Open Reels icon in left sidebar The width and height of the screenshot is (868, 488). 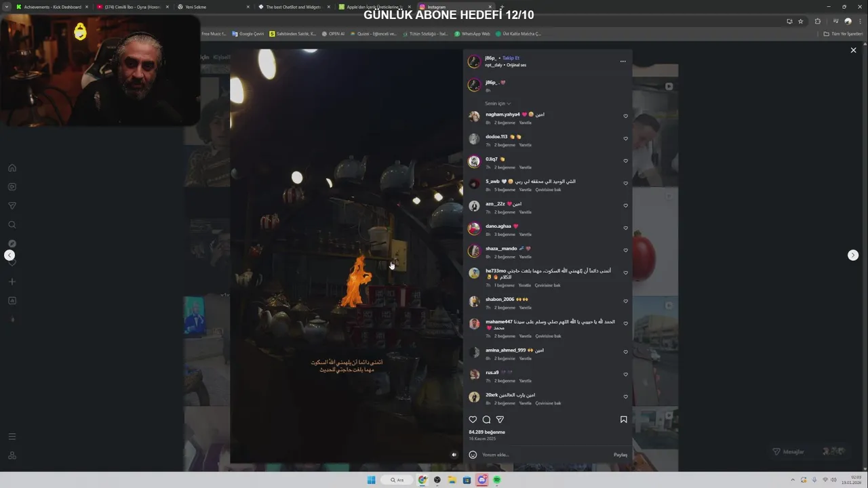[12, 186]
